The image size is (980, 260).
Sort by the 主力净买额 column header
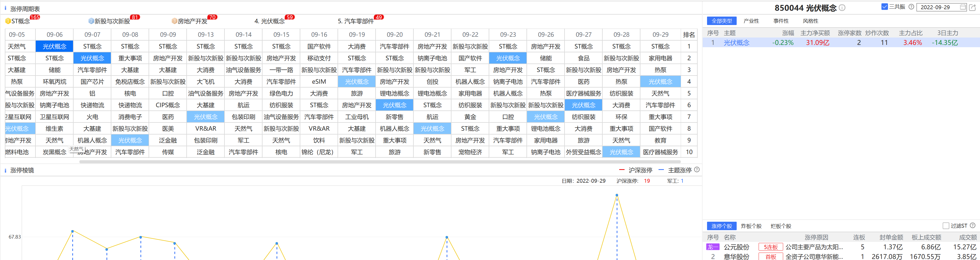(815, 33)
